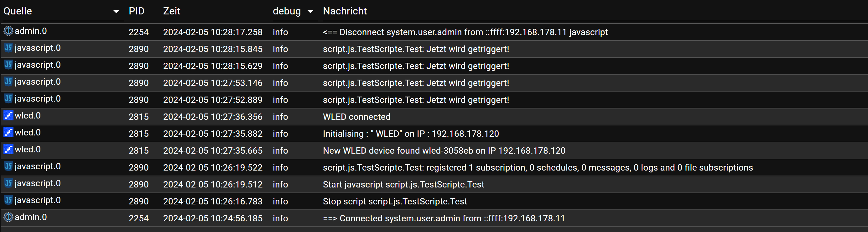Image resolution: width=868 pixels, height=232 pixels.
Task: Click timestamp 2024-02-05 10:27:52.889
Action: coord(213,100)
